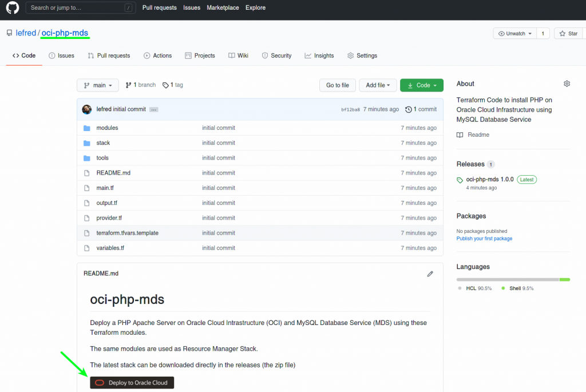Viewport: 586px width, 392px height.
Task: Open commit hash bf12ba8
Action: coord(350,109)
